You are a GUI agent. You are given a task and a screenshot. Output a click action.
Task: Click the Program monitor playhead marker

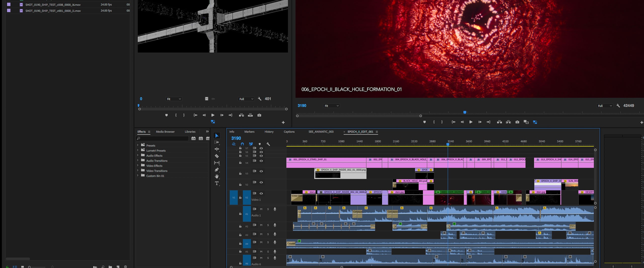465,112
